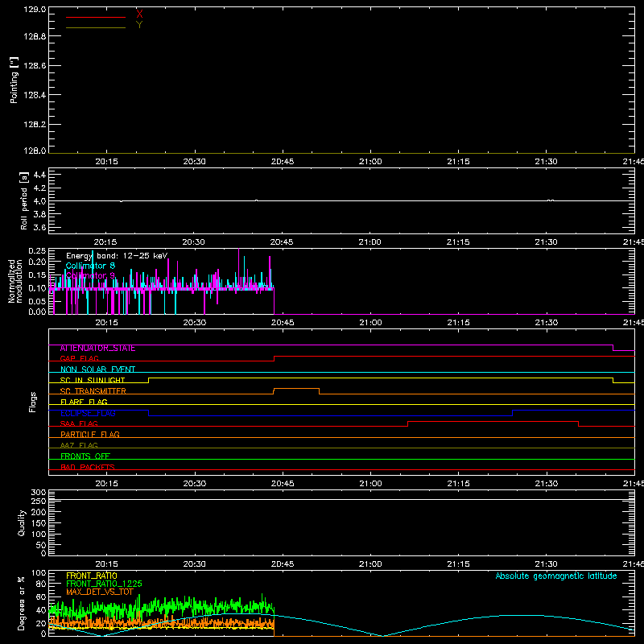Click the 20:30 time label under the modulation plot
The height and width of the screenshot is (644, 644).
click(194, 323)
